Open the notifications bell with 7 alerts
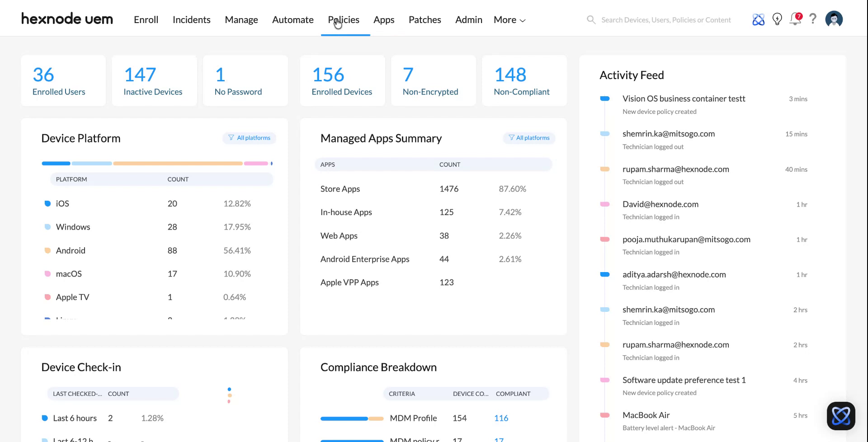Image resolution: width=868 pixels, height=442 pixels. (795, 19)
